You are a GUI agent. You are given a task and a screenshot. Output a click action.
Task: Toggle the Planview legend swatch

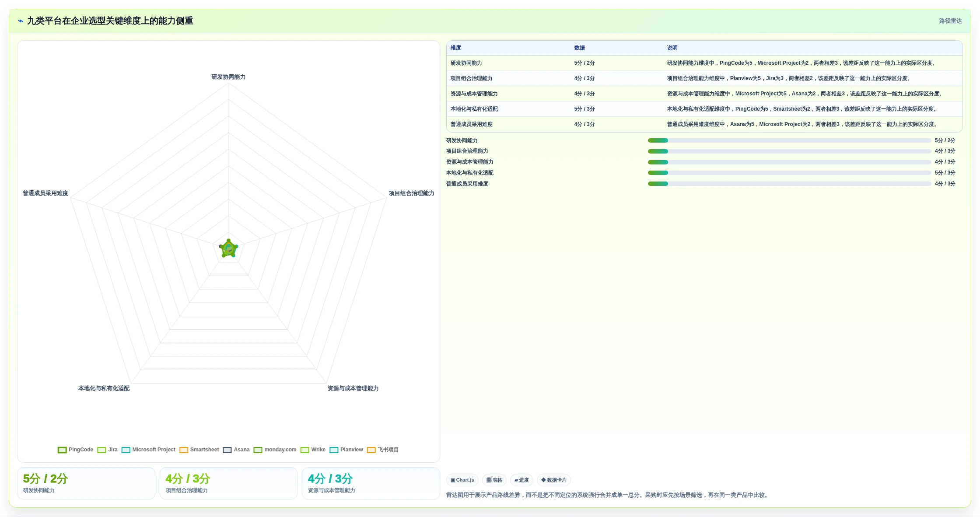click(334, 450)
